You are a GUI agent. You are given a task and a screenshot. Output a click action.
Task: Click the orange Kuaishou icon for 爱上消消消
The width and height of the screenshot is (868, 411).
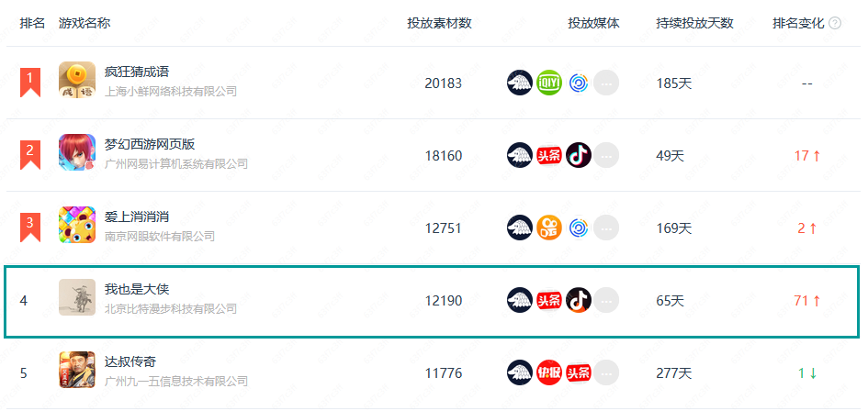coord(549,228)
